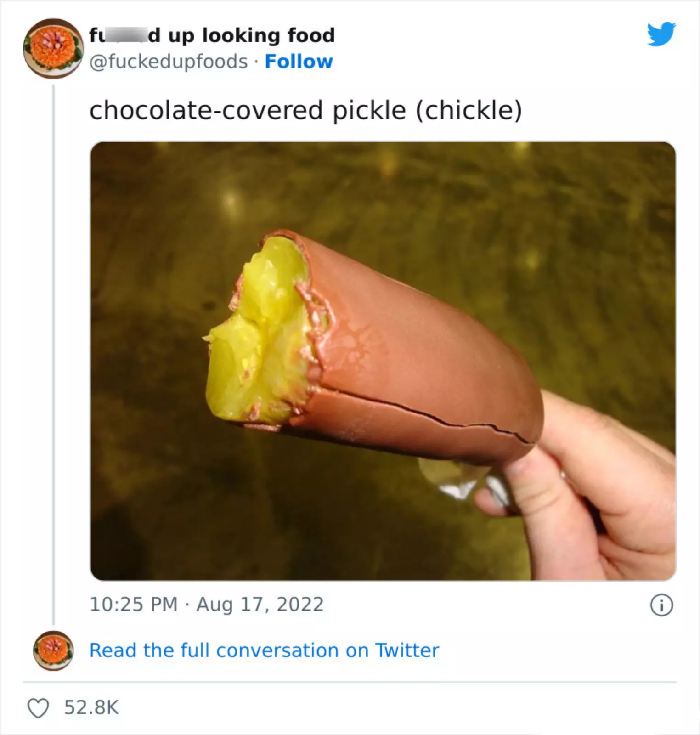Open the large profile avatar at top

[x=53, y=48]
